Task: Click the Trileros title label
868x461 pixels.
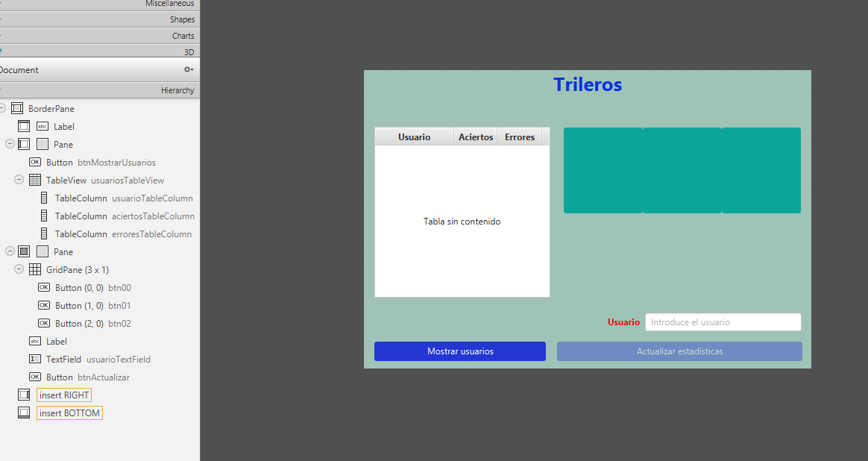Action: coord(588,84)
